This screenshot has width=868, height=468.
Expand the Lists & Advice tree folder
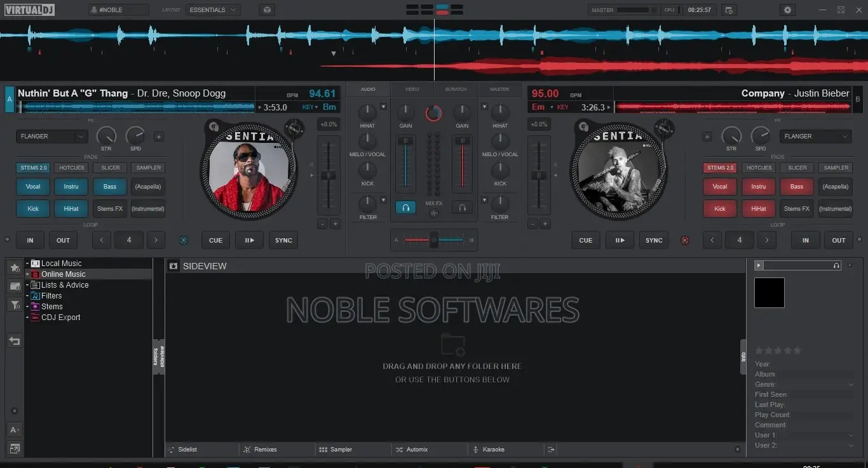pos(27,285)
